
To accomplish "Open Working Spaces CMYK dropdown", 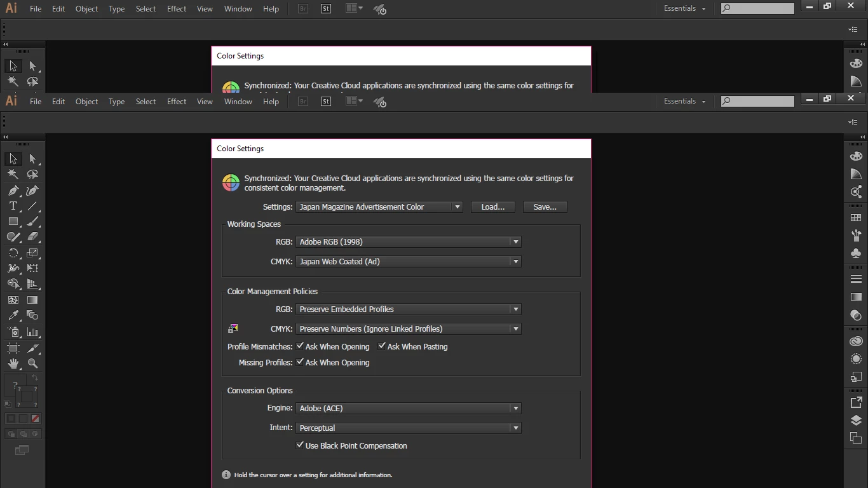I will pos(409,261).
